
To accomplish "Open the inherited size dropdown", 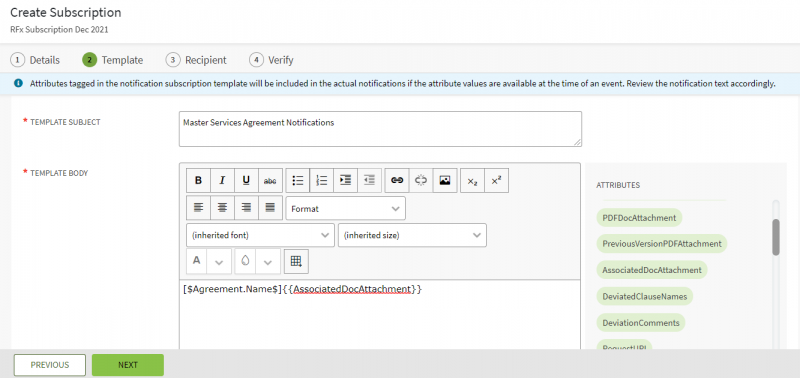I will coord(412,235).
